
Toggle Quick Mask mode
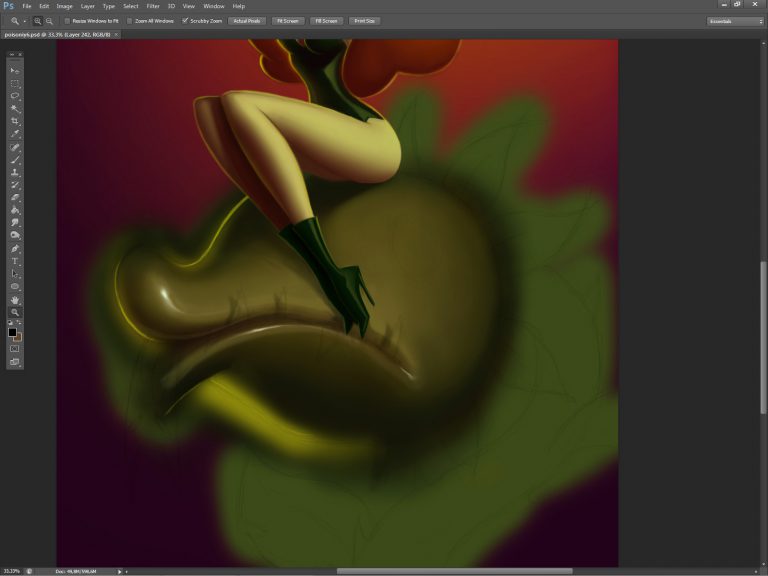tap(15, 349)
